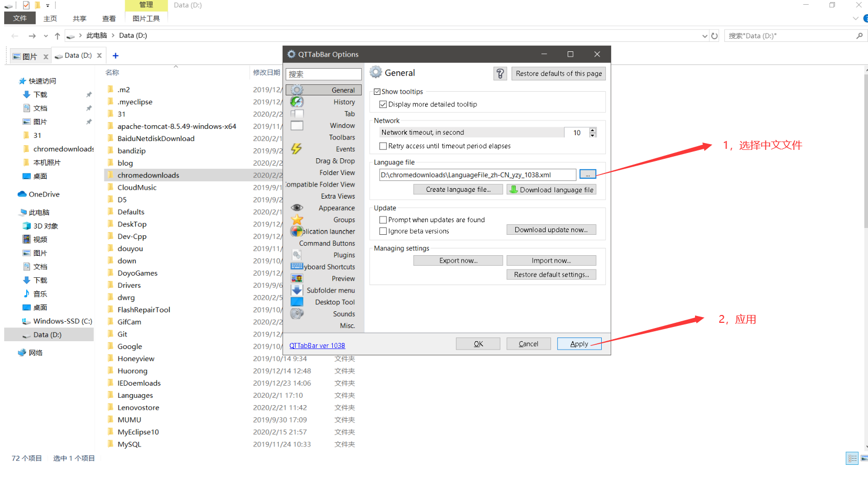Image resolution: width=868 pixels, height=479 pixels.
Task: Open the Subfolder menu arrow icon
Action: 297,290
